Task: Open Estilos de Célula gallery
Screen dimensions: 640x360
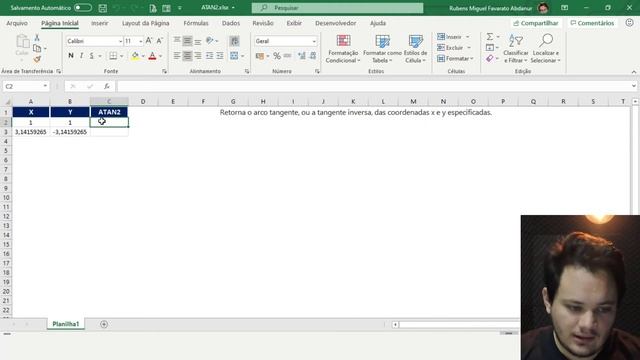Action: (416, 49)
